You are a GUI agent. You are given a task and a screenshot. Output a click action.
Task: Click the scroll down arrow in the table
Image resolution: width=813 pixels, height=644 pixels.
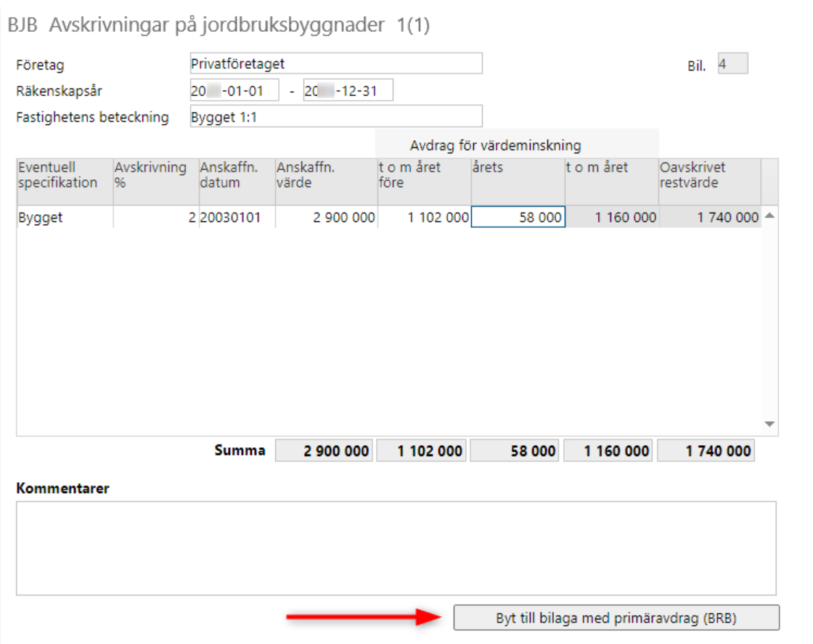tap(770, 424)
